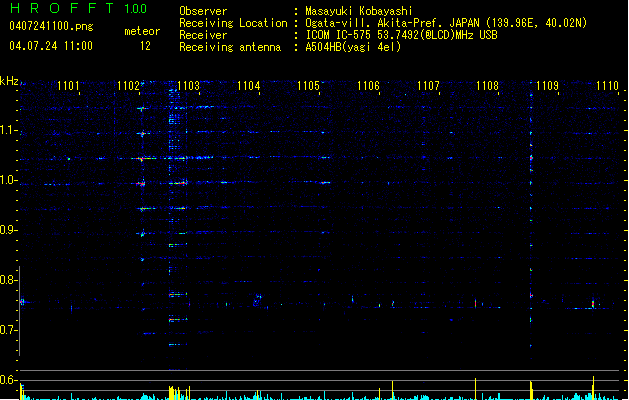Click time marker 1101

(68, 86)
